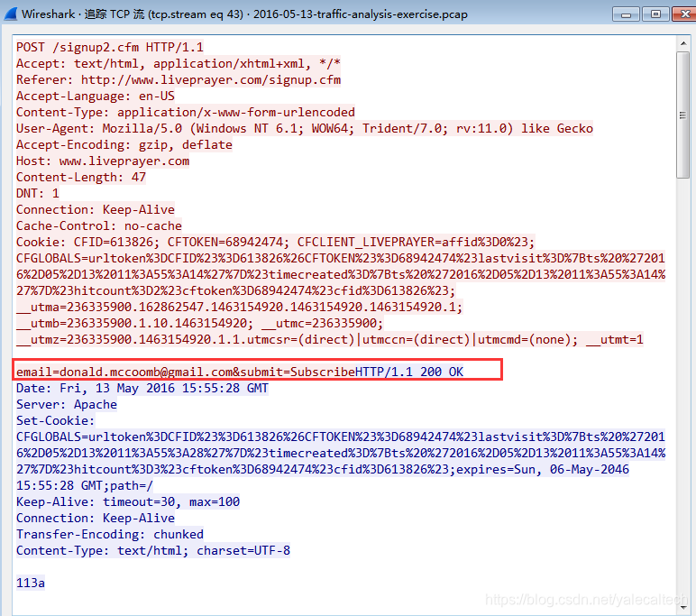Maximize the TCP stream window
The image size is (696, 616).
(655, 14)
